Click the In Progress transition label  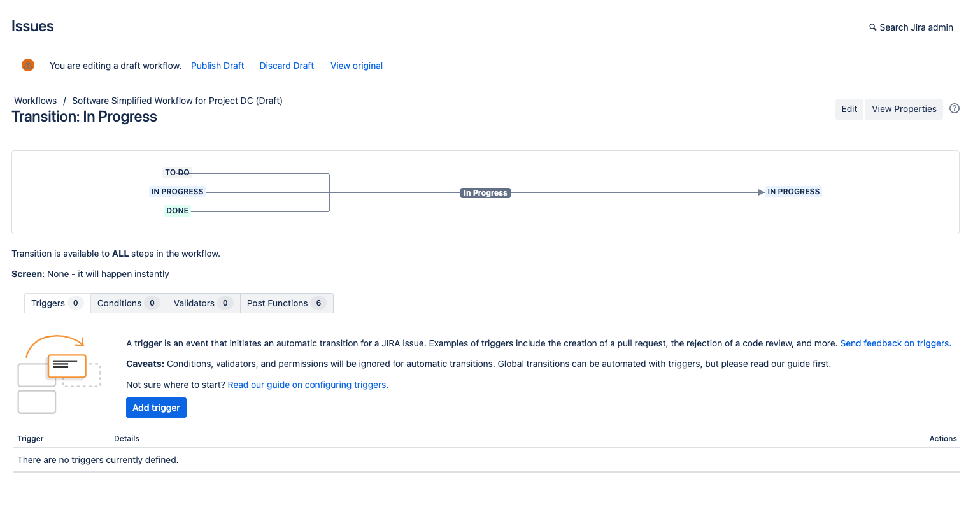tap(485, 193)
